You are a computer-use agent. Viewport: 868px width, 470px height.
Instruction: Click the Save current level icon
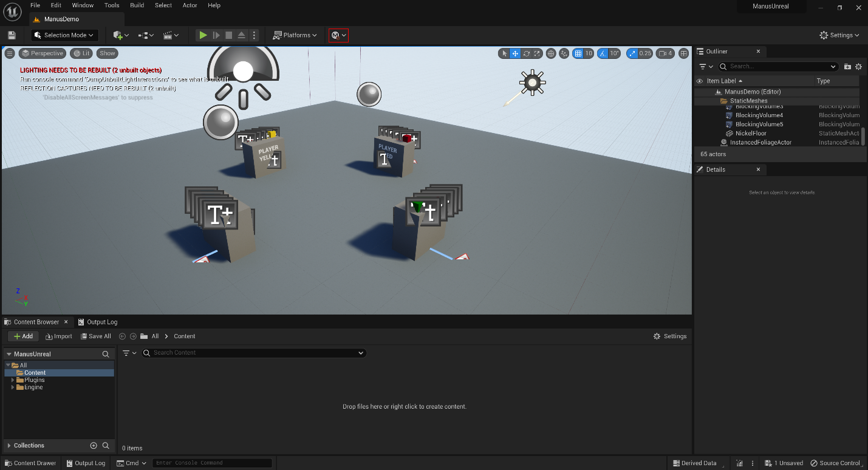coord(12,35)
